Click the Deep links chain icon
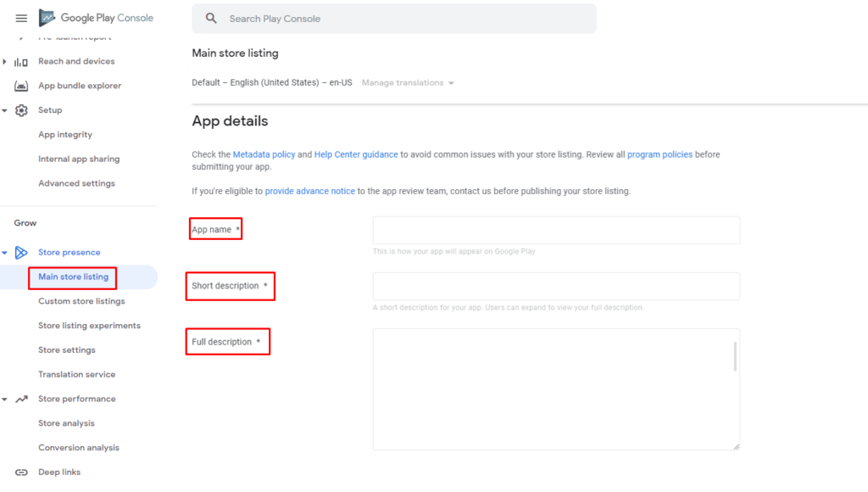The width and height of the screenshot is (868, 492). (21, 472)
